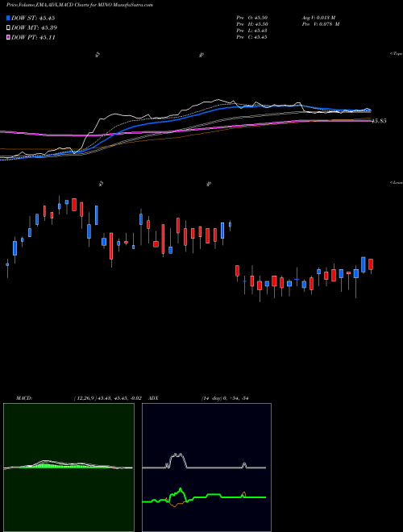Click the magenta DOW PT legend swatch
403x532 pixels.
point(8,37)
